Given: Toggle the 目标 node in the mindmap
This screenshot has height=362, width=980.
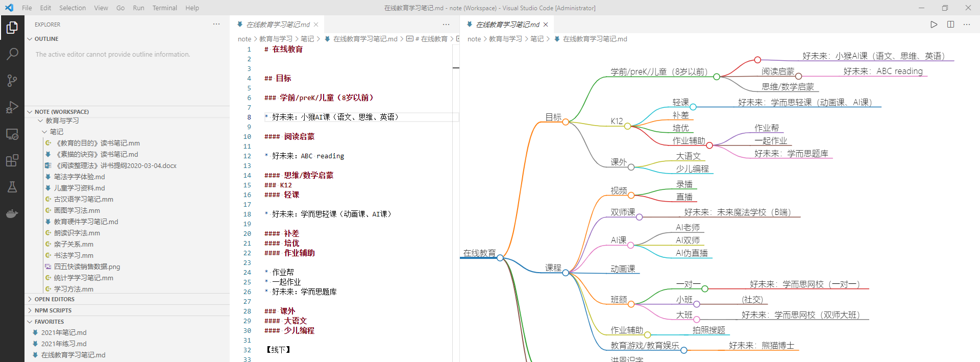Looking at the screenshot, I should pos(566,122).
